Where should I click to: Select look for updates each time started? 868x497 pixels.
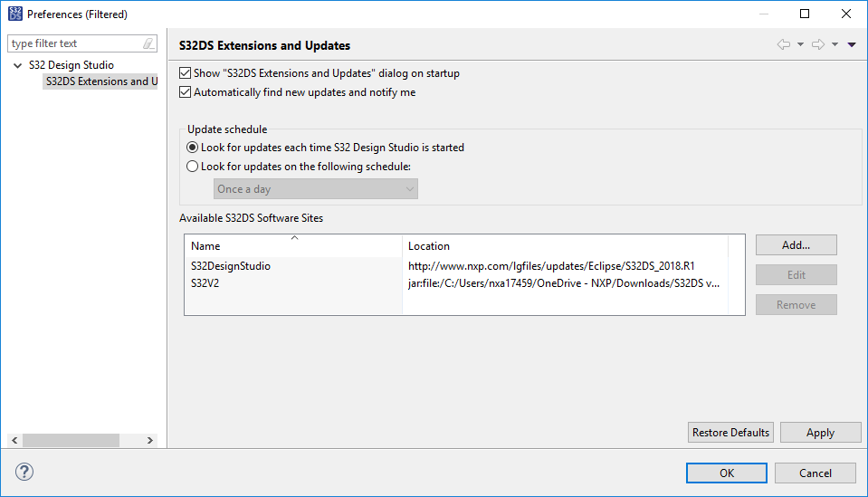[x=192, y=148]
